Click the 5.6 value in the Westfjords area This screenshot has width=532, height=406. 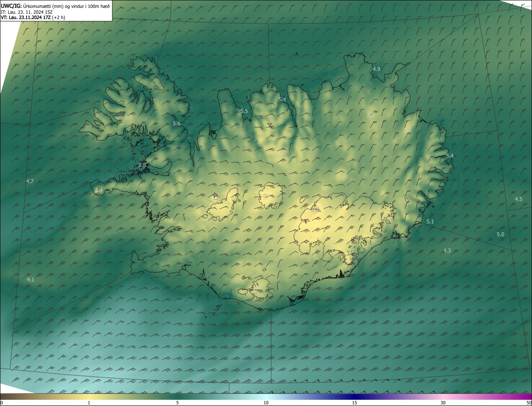coord(177,124)
